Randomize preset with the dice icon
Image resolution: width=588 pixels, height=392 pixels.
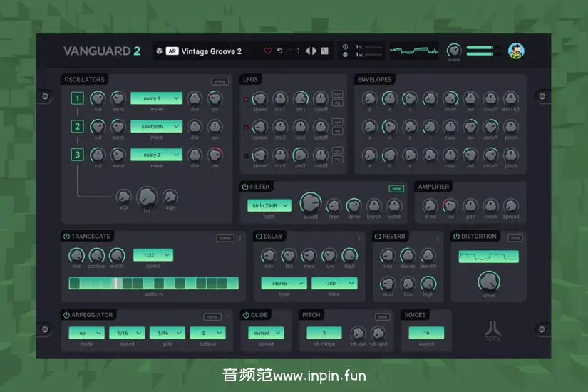click(x=325, y=51)
